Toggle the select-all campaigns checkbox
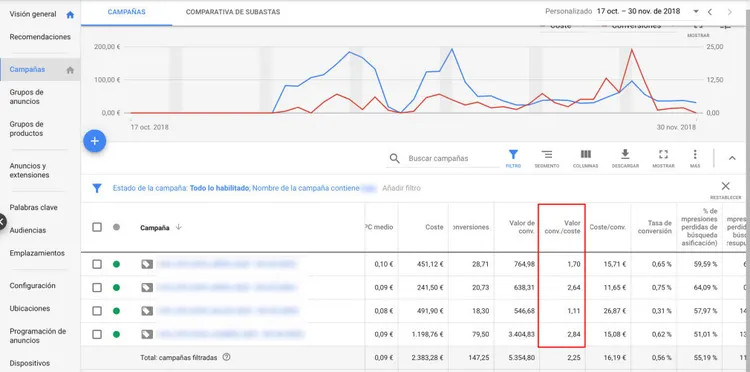Screen dimensions: 750x372 pyautogui.click(x=97, y=227)
